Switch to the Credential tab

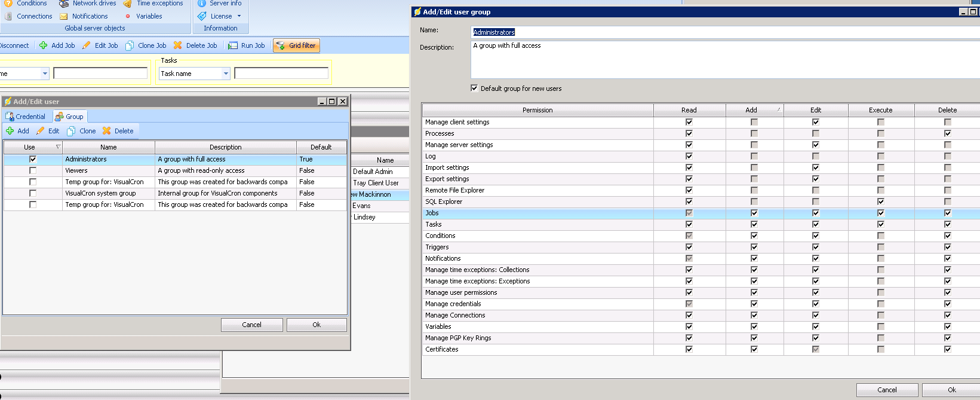(25, 117)
